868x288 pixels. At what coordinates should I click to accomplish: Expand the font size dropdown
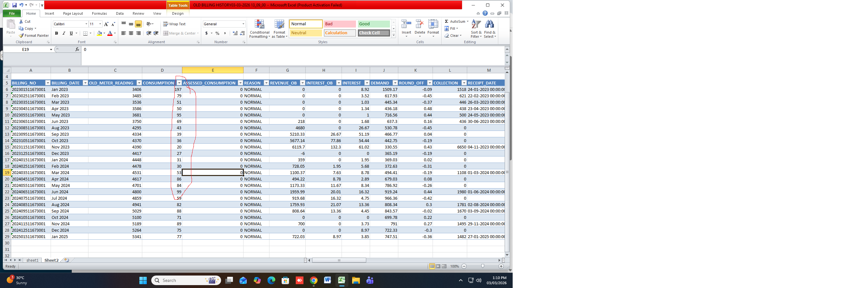click(100, 24)
